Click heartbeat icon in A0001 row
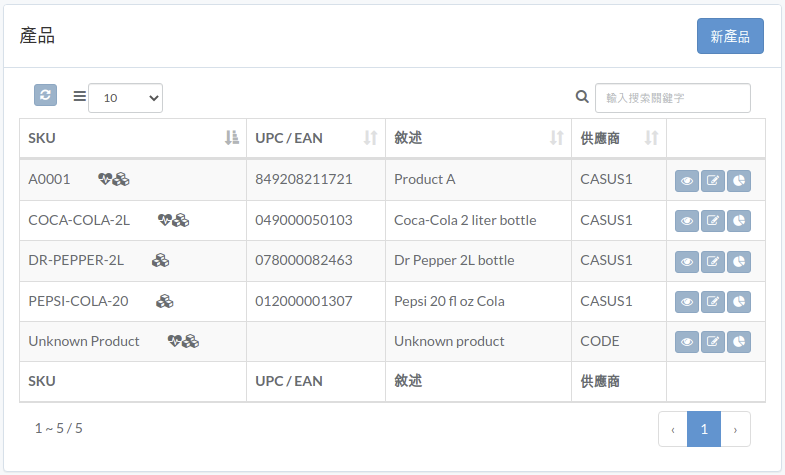The width and height of the screenshot is (785, 475). (105, 179)
